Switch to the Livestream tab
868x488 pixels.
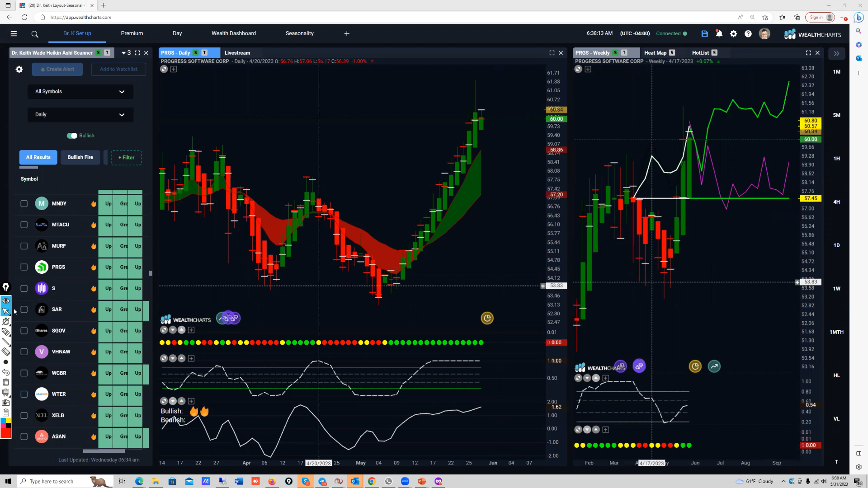point(237,53)
